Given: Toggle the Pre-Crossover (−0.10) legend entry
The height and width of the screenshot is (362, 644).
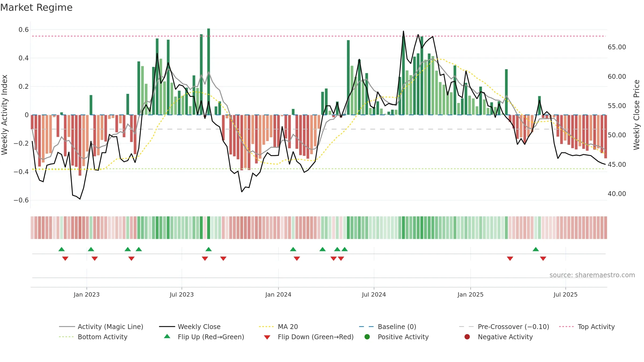Looking at the screenshot, I should tap(504, 327).
